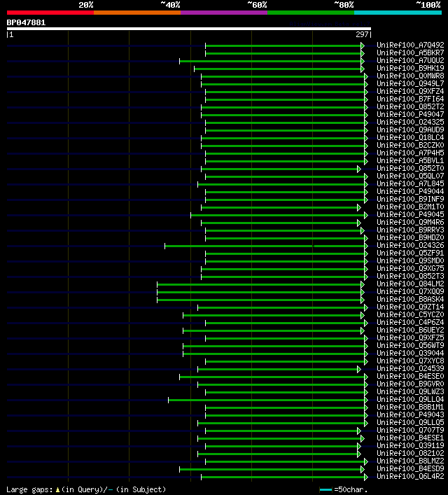Select the UniRef100_A7L845 label
This screenshot has width=448, height=495.
point(410,183)
